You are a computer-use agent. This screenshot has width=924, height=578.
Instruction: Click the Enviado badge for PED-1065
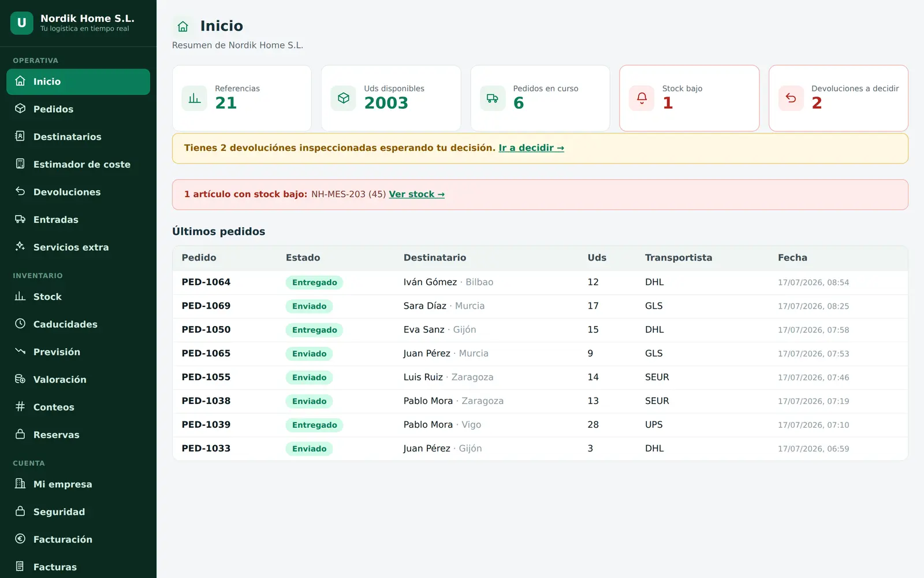point(309,354)
